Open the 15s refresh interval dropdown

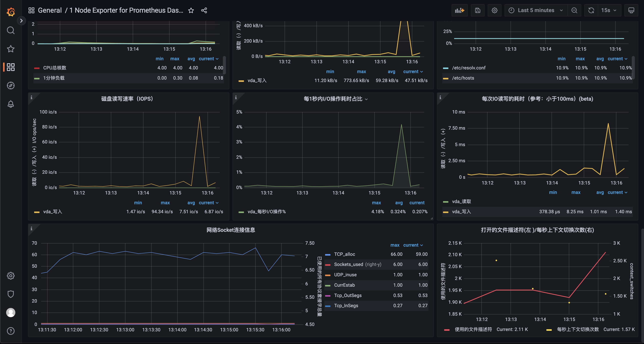609,10
